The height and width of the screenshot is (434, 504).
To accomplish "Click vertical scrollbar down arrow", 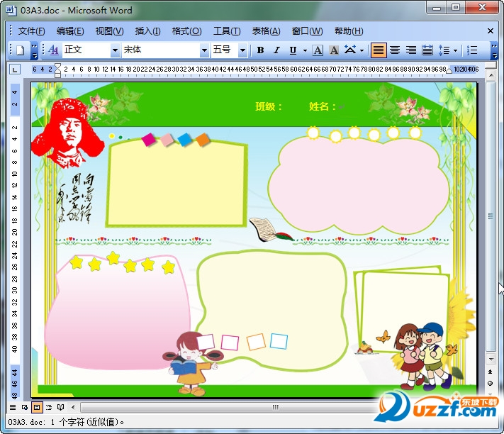I will [x=491, y=359].
